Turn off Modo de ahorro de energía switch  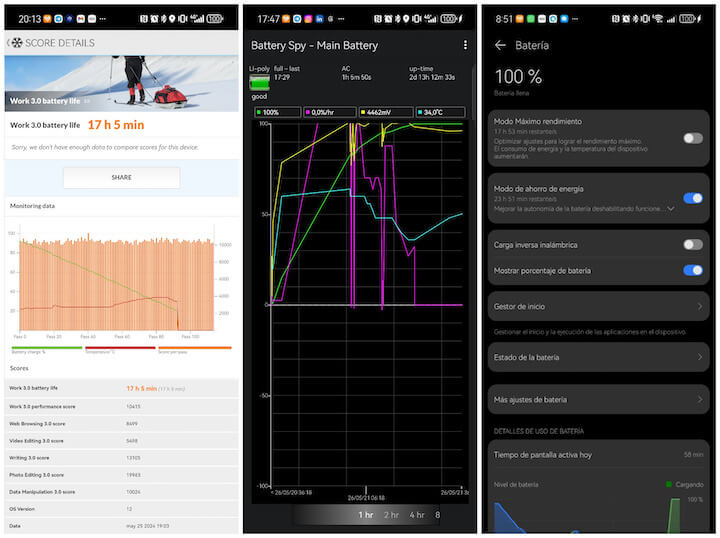point(692,198)
